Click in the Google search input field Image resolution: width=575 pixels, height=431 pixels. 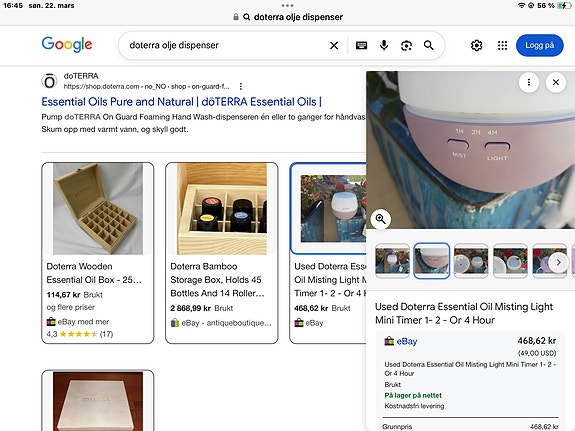(x=226, y=45)
